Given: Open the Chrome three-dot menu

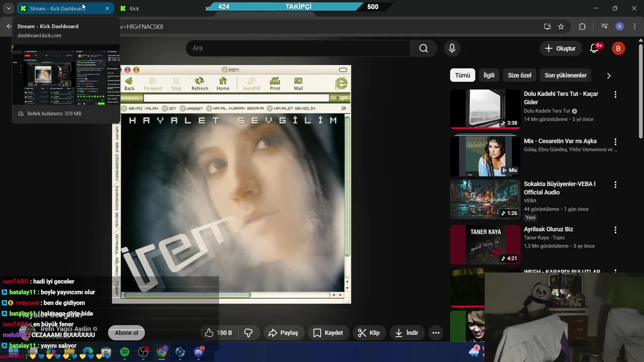Looking at the screenshot, I should pos(634,27).
